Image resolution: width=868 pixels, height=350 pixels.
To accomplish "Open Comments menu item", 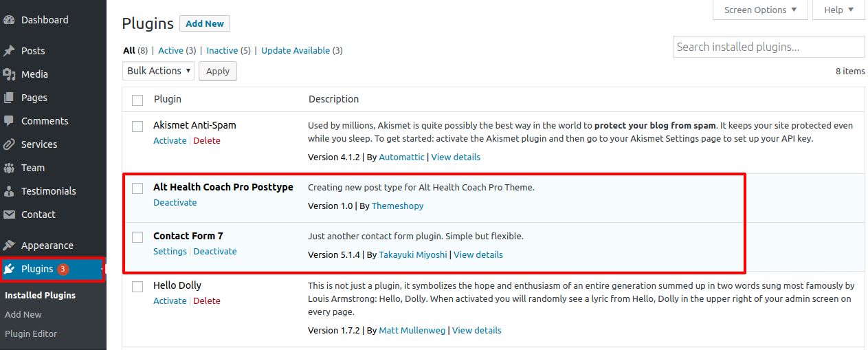I will coord(45,121).
